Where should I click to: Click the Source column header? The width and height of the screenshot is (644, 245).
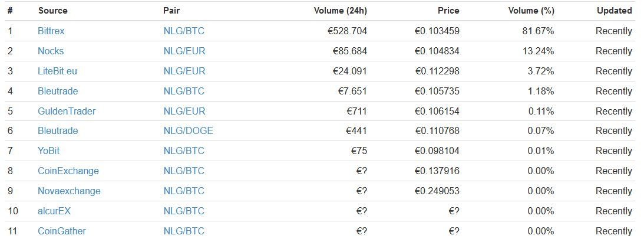click(x=52, y=11)
